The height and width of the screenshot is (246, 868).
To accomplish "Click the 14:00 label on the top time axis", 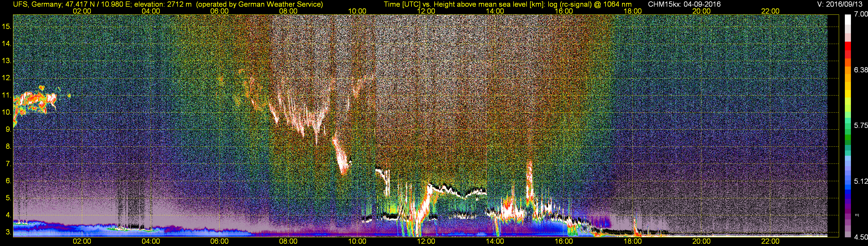I will 495,11.
